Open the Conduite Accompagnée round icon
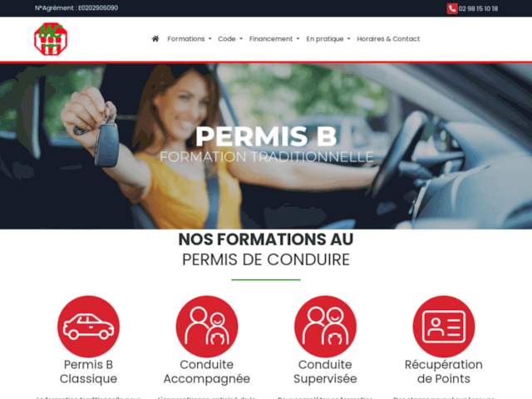 (207, 327)
